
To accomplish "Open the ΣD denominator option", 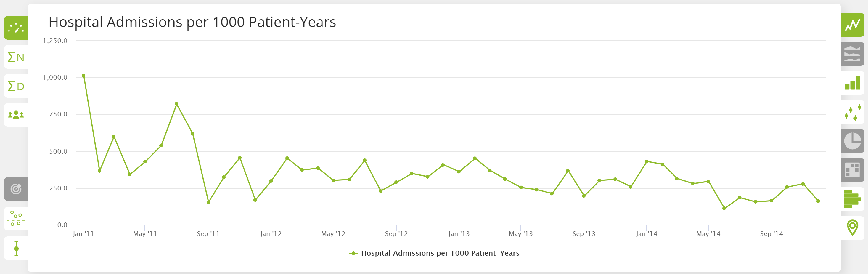I will [x=15, y=86].
